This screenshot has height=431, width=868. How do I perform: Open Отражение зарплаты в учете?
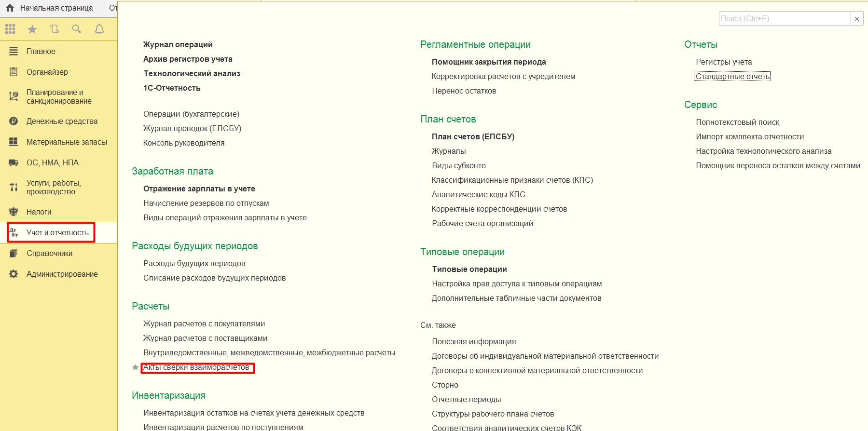click(199, 189)
